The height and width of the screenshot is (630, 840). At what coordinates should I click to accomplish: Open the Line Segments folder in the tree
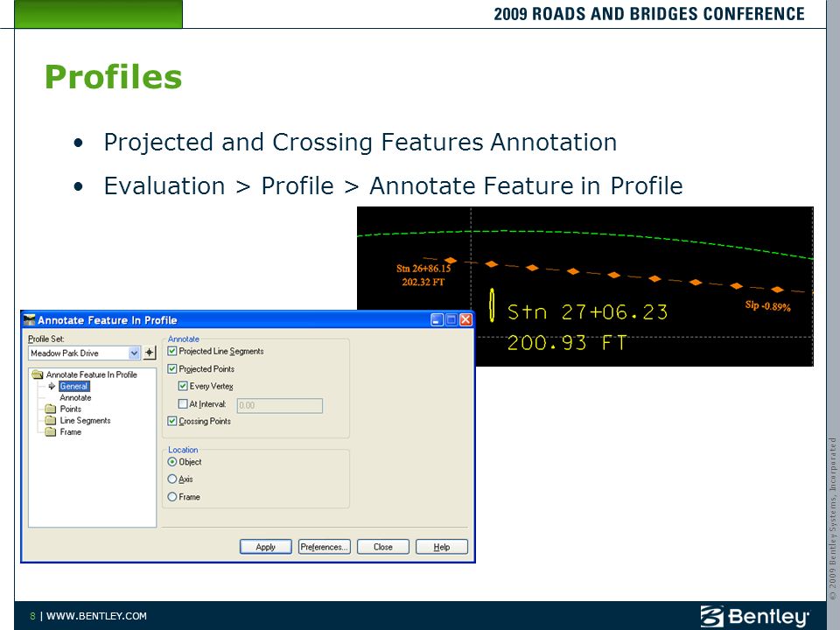(85, 421)
